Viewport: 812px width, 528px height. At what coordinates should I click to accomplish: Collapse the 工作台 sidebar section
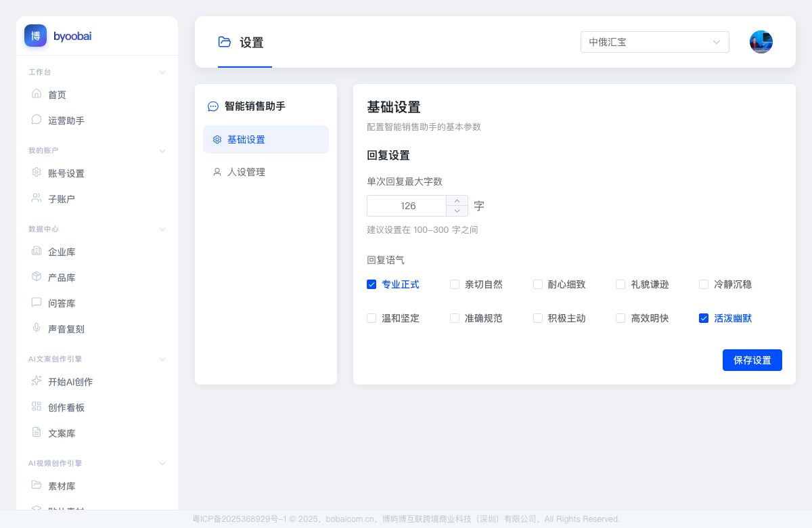[162, 72]
